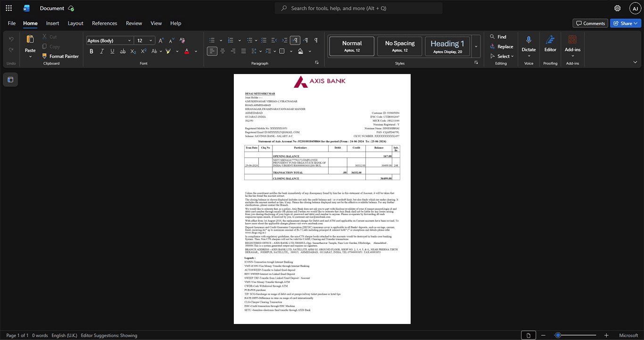Open the navigation pane icon
This screenshot has height=340, width=644.
click(10, 80)
